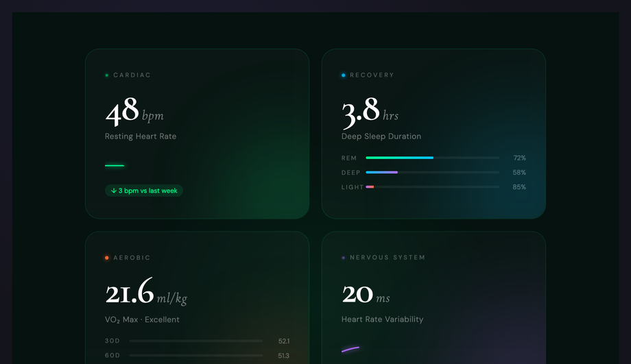Image resolution: width=631 pixels, height=364 pixels.
Task: Click the '3 bpm vs last week' badge
Action: coord(144,191)
